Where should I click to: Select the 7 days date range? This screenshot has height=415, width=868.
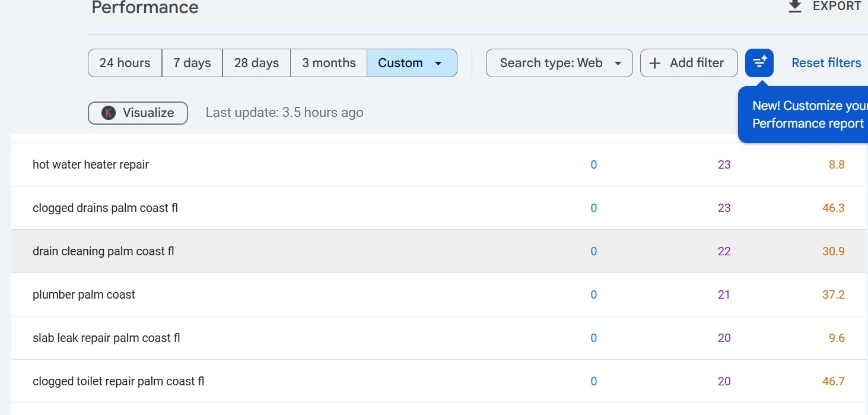click(x=192, y=63)
